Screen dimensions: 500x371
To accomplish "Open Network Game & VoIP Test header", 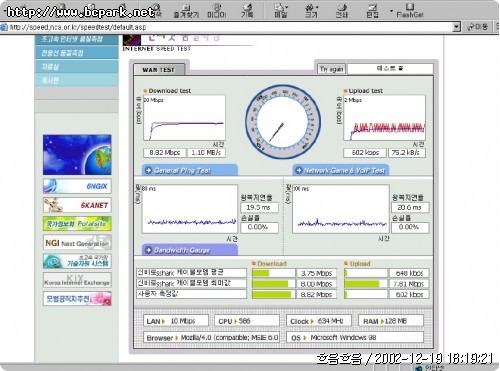I will tap(341, 170).
